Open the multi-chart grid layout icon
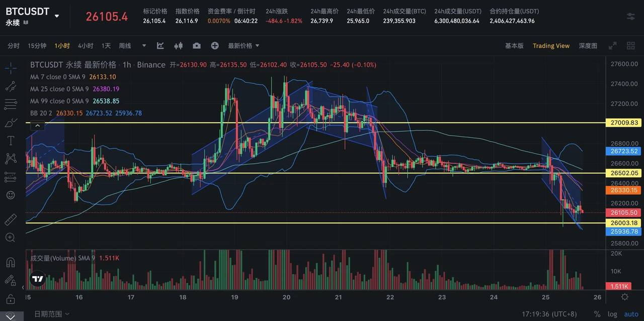 [x=631, y=46]
